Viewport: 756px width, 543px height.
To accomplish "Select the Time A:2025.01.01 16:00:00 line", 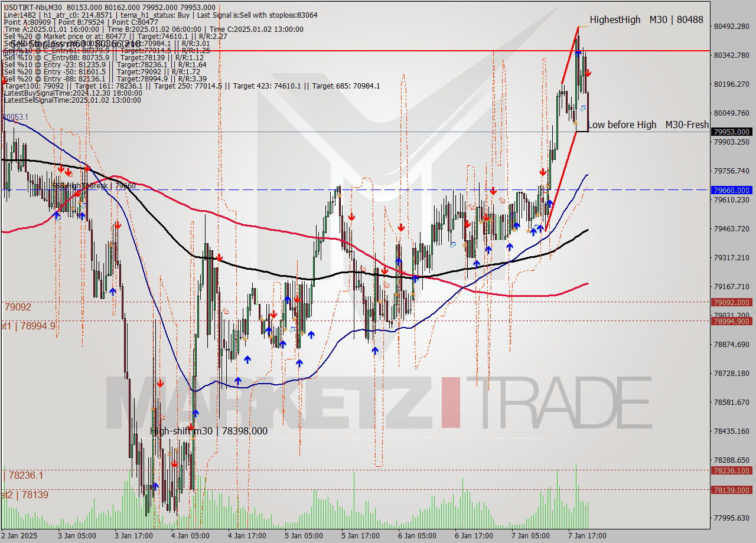I will [x=154, y=29].
